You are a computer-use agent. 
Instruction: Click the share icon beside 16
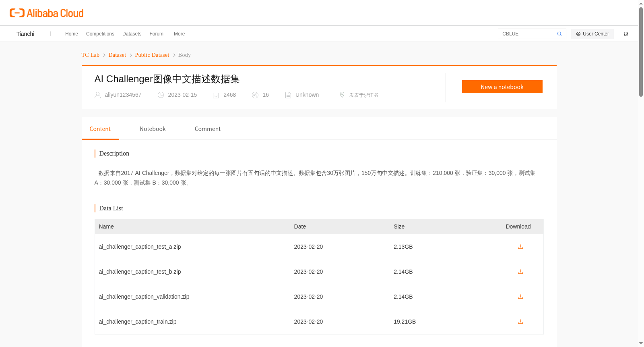(255, 95)
